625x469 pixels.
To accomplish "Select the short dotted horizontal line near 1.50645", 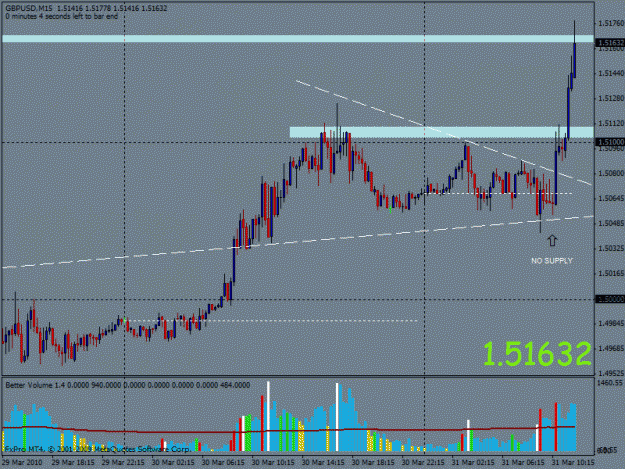I will tap(499, 194).
